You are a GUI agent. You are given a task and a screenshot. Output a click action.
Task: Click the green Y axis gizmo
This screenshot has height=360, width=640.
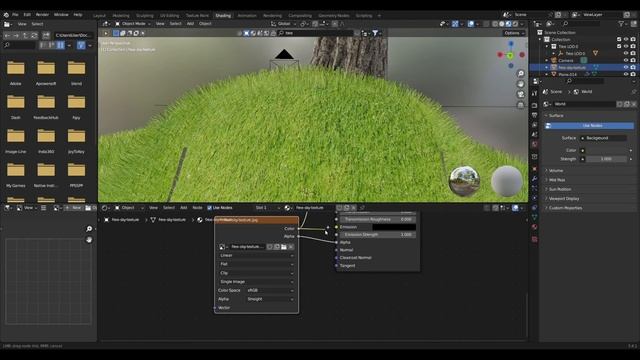click(x=510, y=55)
